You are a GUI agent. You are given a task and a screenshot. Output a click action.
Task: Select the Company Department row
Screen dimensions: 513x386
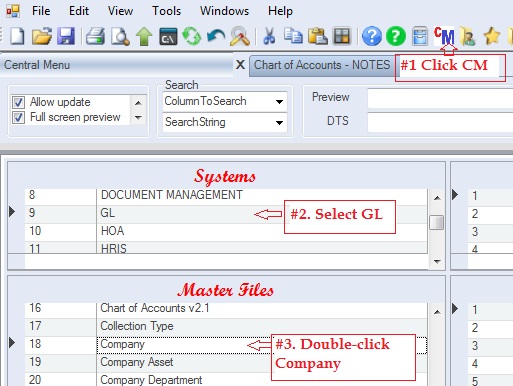pyautogui.click(x=262, y=380)
